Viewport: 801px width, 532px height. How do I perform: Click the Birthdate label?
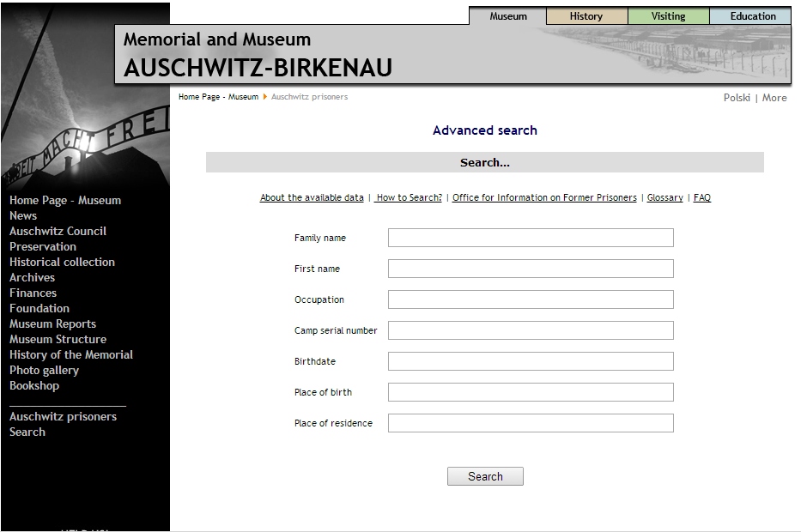point(315,361)
